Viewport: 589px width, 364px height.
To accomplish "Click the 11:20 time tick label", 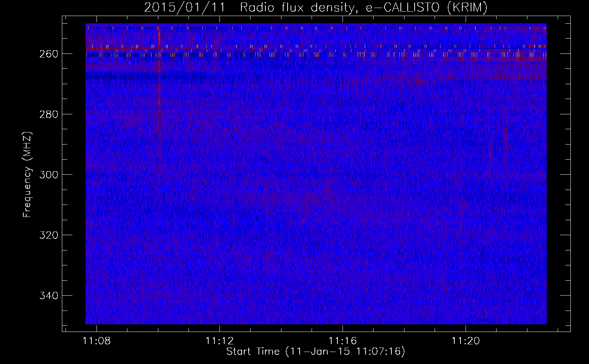I will coord(466,341).
